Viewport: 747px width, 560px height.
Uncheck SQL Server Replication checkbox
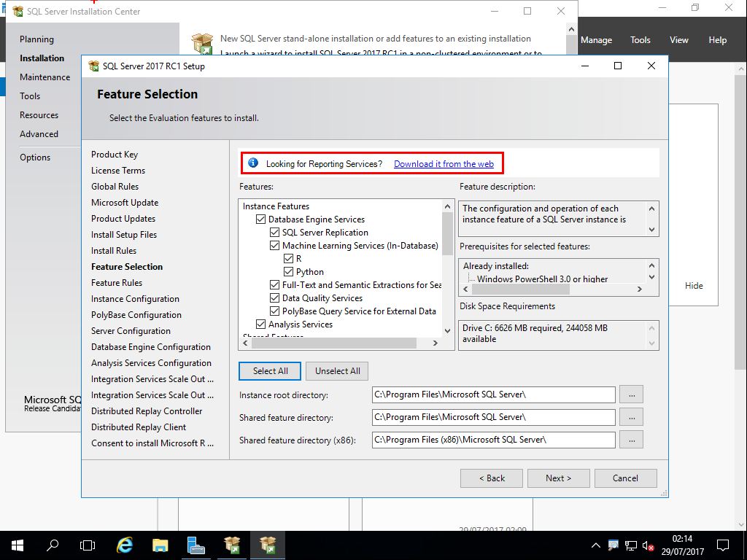pos(275,233)
